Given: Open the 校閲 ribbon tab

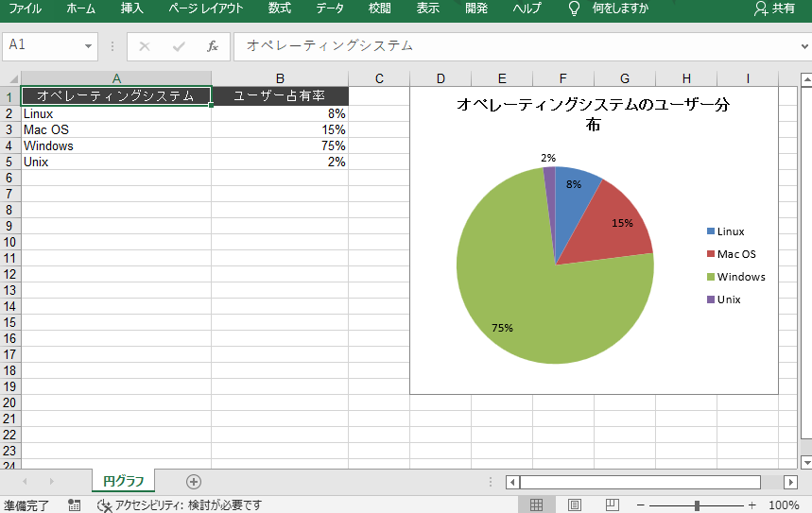Looking at the screenshot, I should [380, 9].
